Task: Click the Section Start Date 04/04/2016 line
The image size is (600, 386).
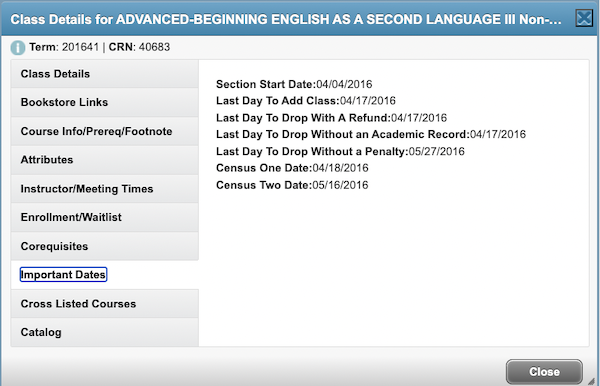Action: tap(294, 84)
